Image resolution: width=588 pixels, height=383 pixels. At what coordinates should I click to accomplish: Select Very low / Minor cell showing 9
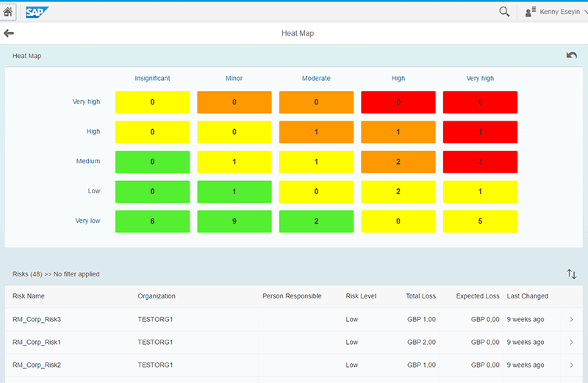[234, 221]
